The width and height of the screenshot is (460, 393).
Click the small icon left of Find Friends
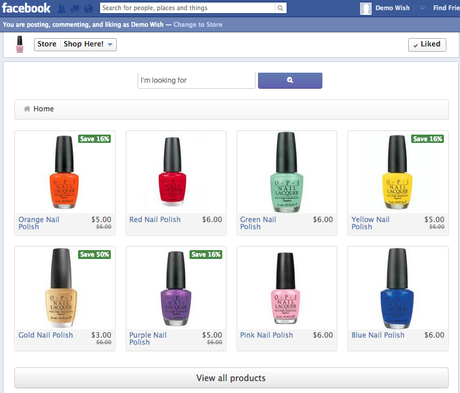click(x=422, y=8)
